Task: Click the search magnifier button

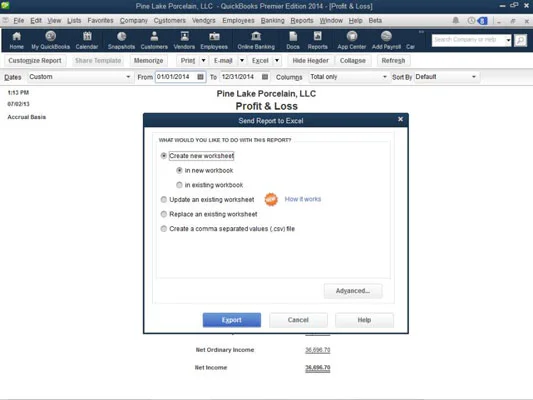Action: tap(520, 40)
